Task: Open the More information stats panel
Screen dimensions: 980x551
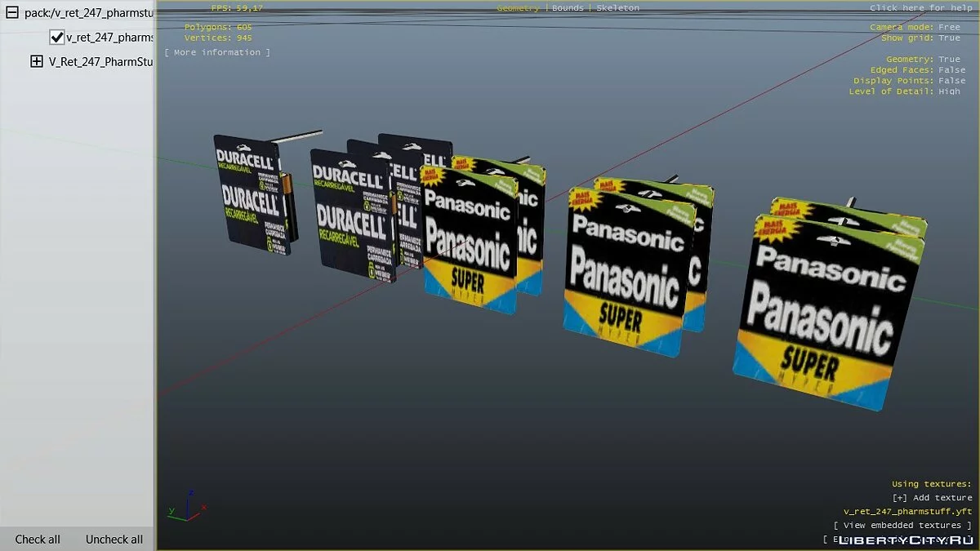Action: click(216, 52)
